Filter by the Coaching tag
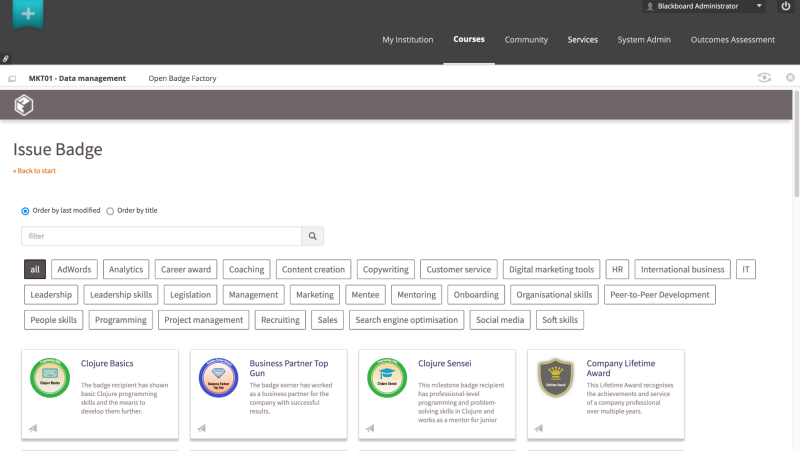 pos(246,269)
